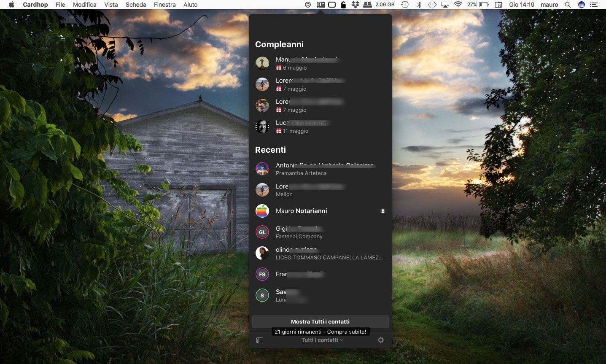Screen dimensions: 606x364
Task: Open the Aiuto menu
Action: (x=191, y=5)
